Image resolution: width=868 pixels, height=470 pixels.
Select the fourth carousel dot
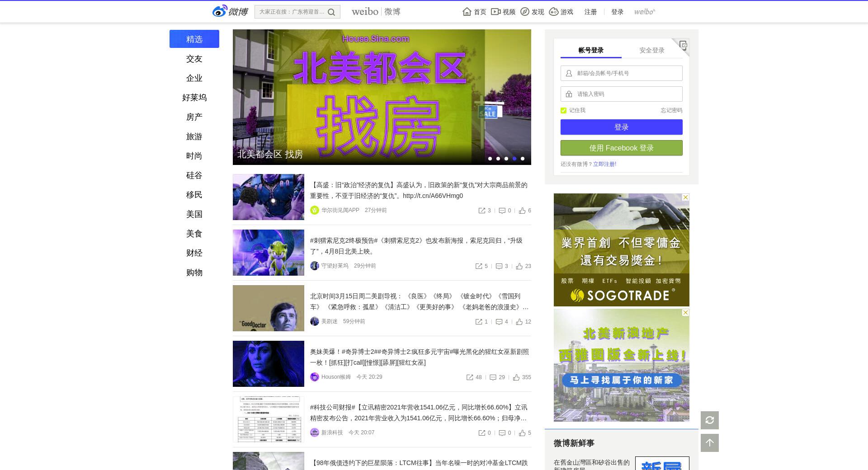514,159
